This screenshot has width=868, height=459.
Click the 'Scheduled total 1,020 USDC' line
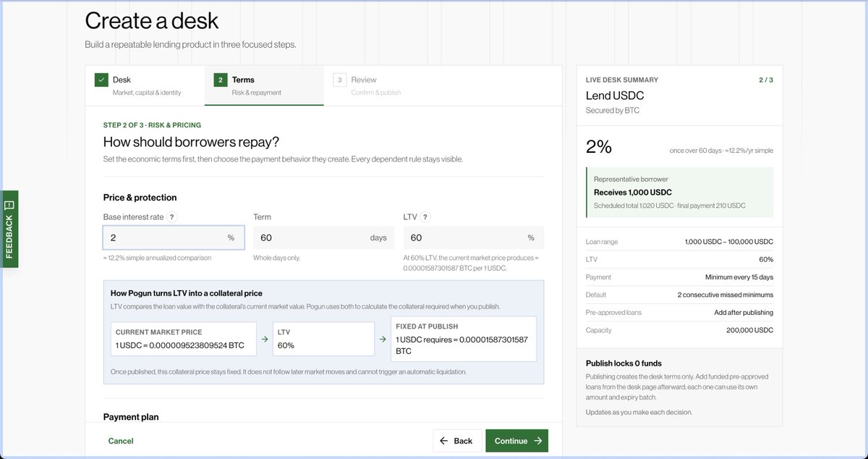point(670,206)
